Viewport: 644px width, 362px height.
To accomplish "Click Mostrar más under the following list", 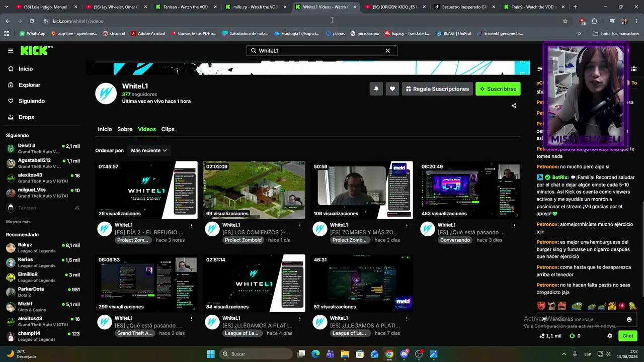I will (x=18, y=222).
